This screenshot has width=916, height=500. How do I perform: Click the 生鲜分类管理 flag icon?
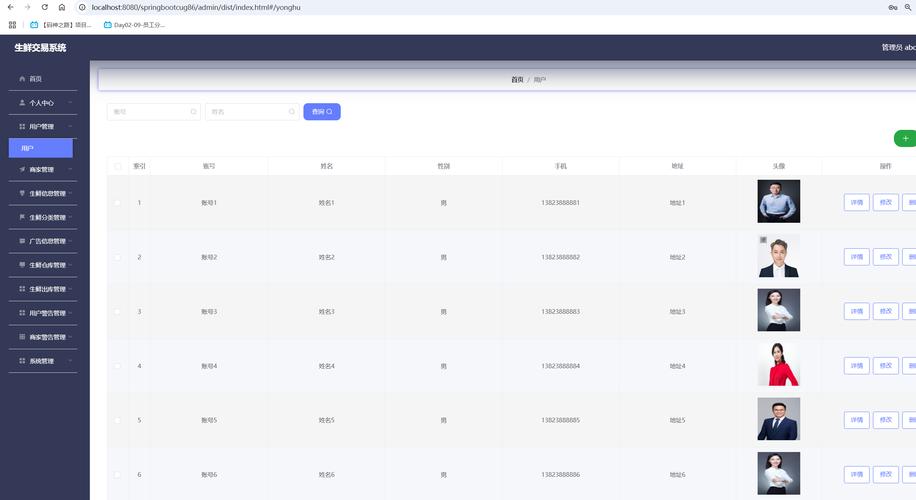click(22, 217)
